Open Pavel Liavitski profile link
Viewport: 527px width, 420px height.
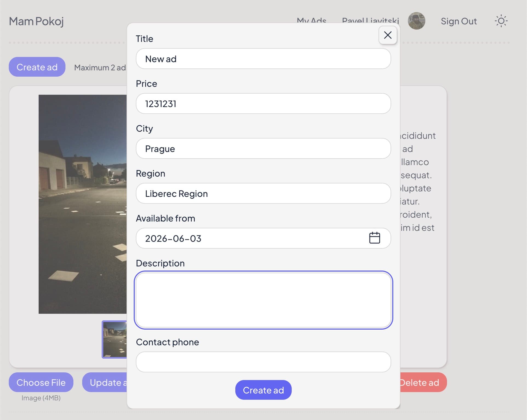pyautogui.click(x=370, y=21)
